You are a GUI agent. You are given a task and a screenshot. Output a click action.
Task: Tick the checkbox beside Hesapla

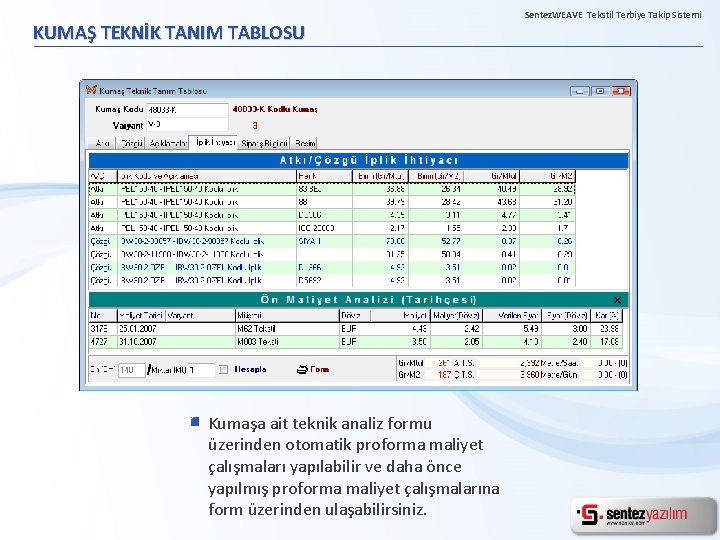(x=223, y=370)
